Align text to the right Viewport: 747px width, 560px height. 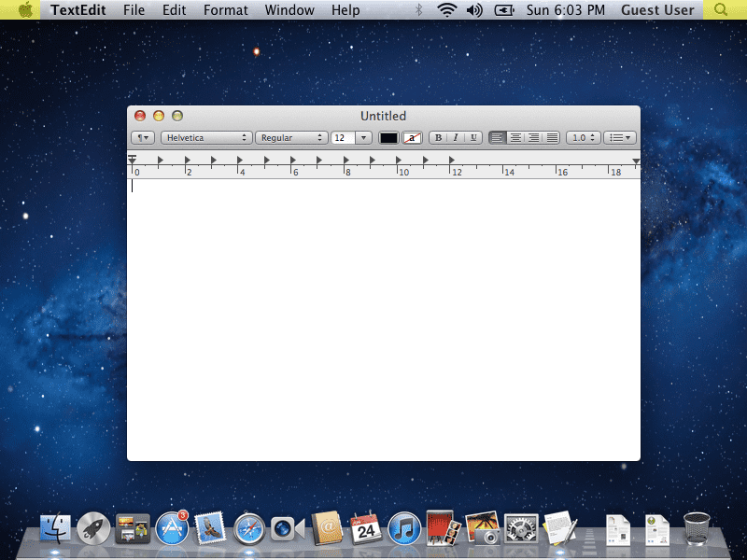pyautogui.click(x=533, y=137)
